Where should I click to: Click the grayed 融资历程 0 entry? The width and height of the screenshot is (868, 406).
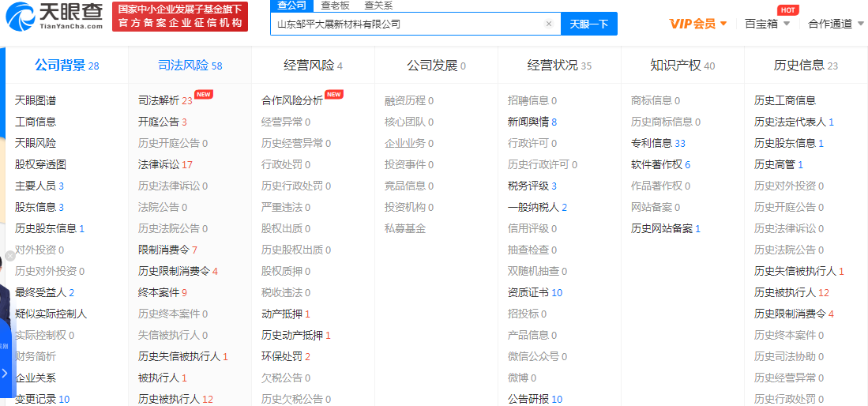[409, 101]
